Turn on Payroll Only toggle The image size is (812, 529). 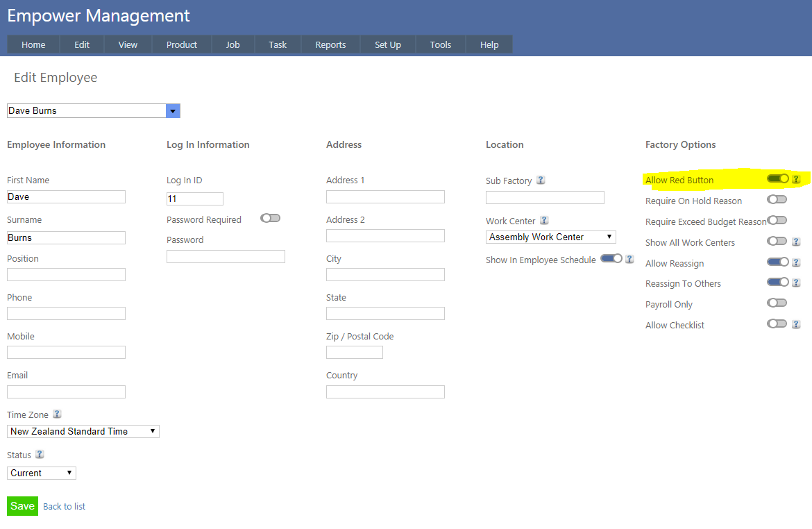tap(777, 303)
